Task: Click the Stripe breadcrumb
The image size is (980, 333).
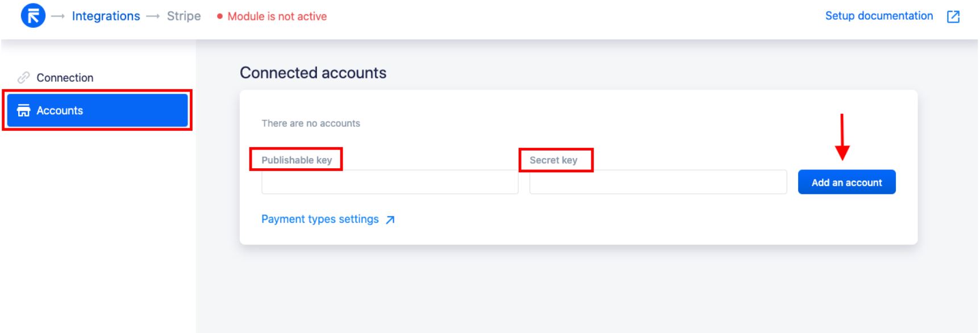Action: coord(184,16)
